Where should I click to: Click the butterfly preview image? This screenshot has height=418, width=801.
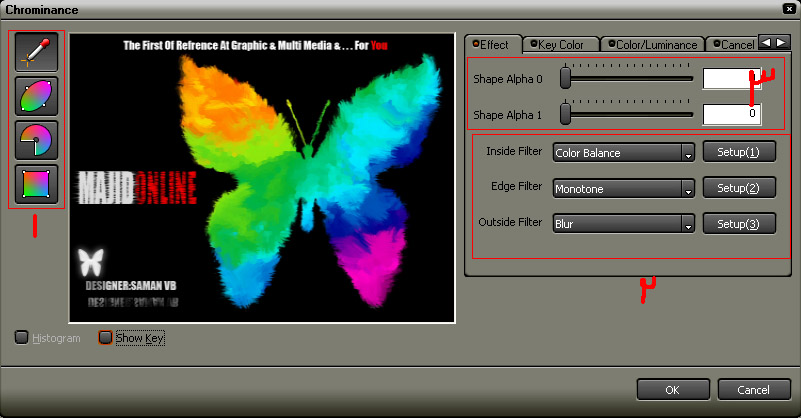[262, 178]
